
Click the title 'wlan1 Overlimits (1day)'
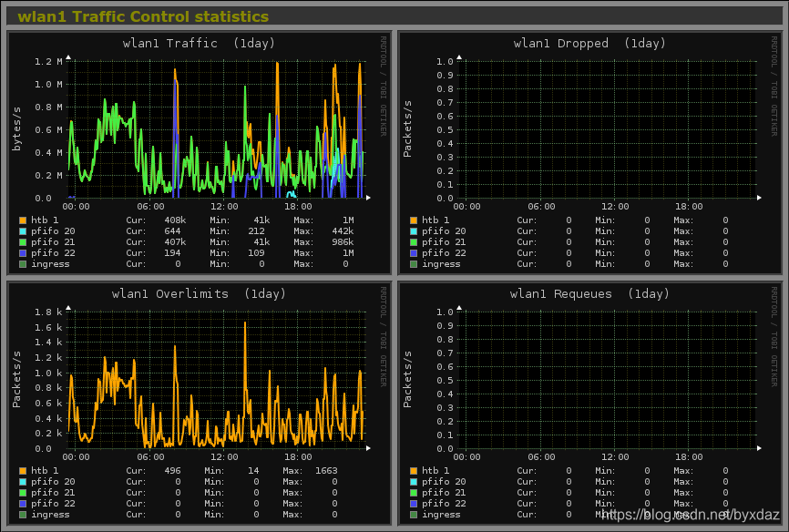(x=199, y=294)
